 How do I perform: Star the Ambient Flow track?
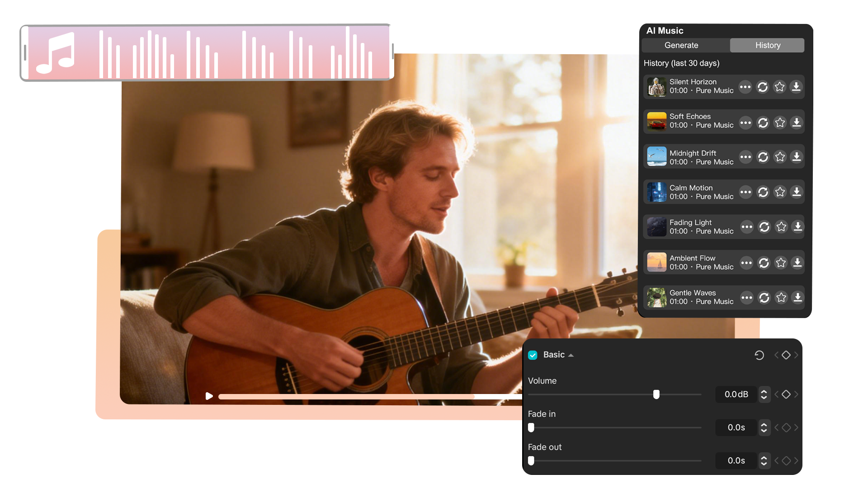click(x=781, y=263)
